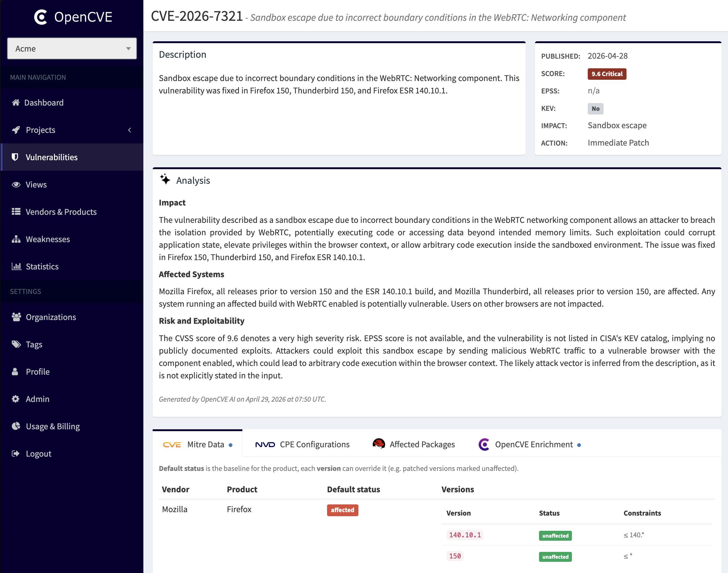Image resolution: width=728 pixels, height=573 pixels.
Task: Navigate to Weaknesses
Action: click(72, 239)
